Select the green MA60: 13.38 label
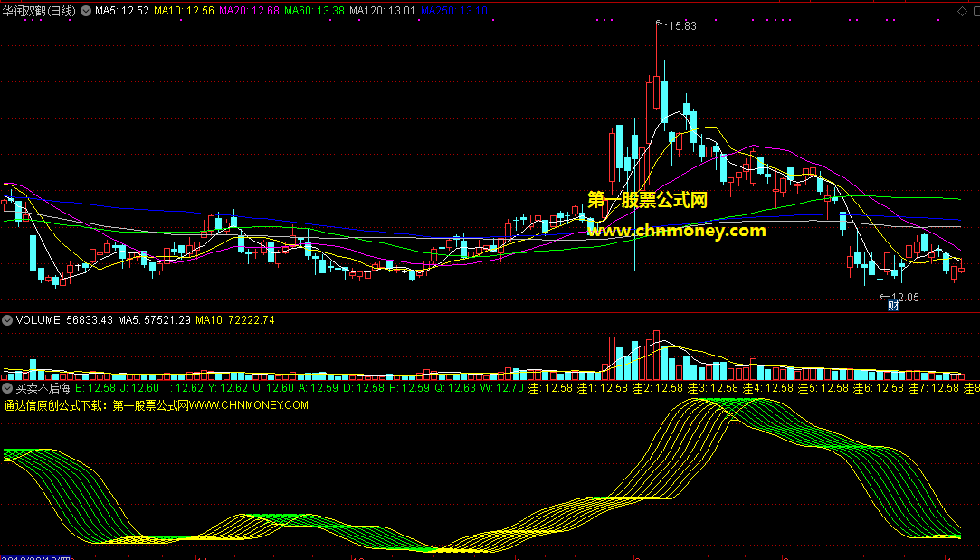Image resolution: width=980 pixels, height=560 pixels. [x=314, y=11]
